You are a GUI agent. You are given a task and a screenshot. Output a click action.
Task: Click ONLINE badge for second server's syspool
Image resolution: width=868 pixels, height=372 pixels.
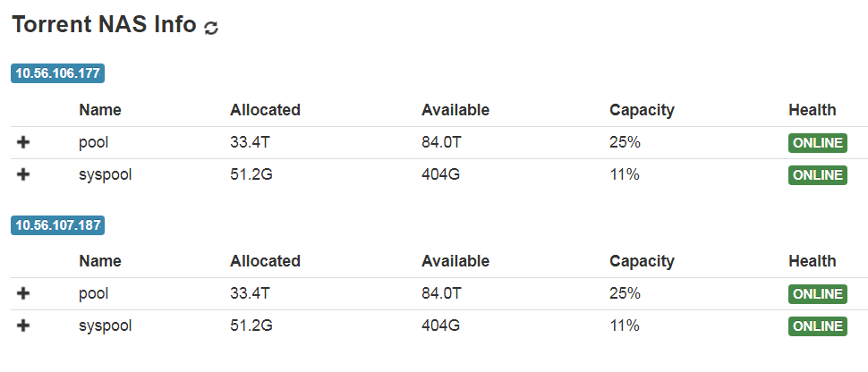[x=817, y=326]
